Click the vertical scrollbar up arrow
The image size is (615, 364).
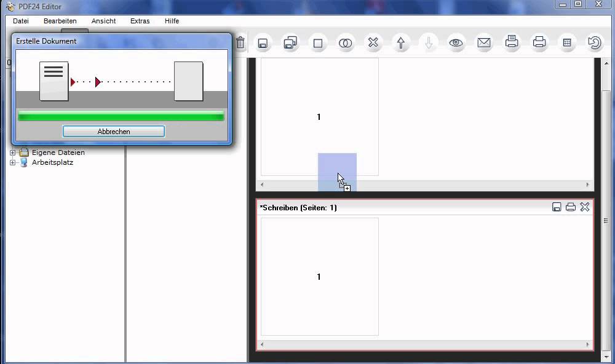click(x=606, y=63)
